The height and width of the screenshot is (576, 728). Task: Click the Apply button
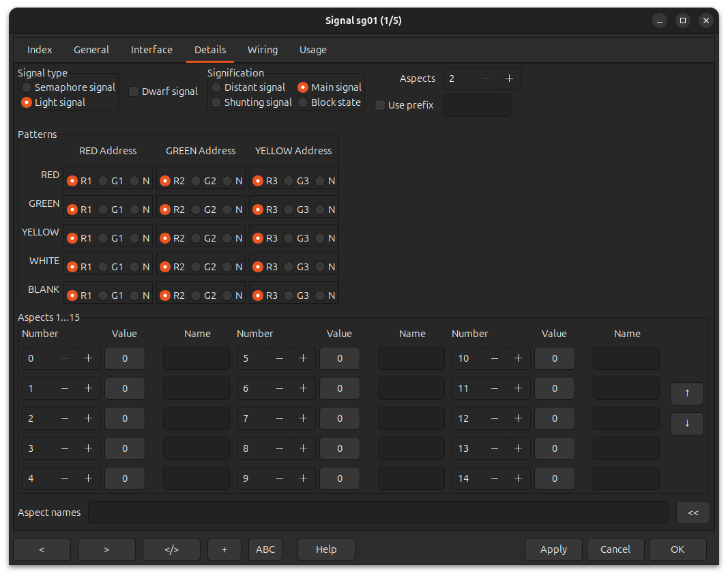click(553, 549)
